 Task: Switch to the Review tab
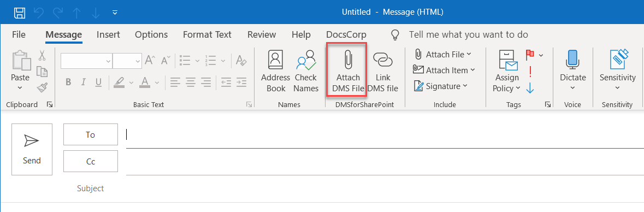pyautogui.click(x=262, y=34)
